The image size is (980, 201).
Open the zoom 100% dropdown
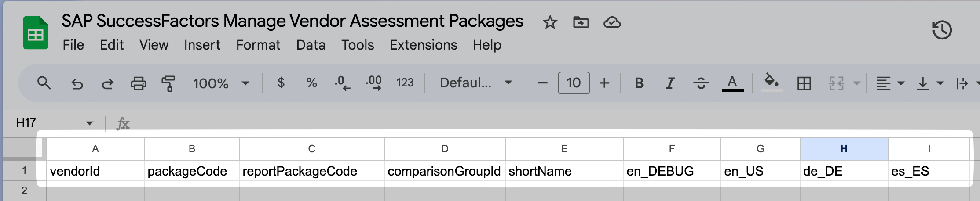[x=221, y=83]
